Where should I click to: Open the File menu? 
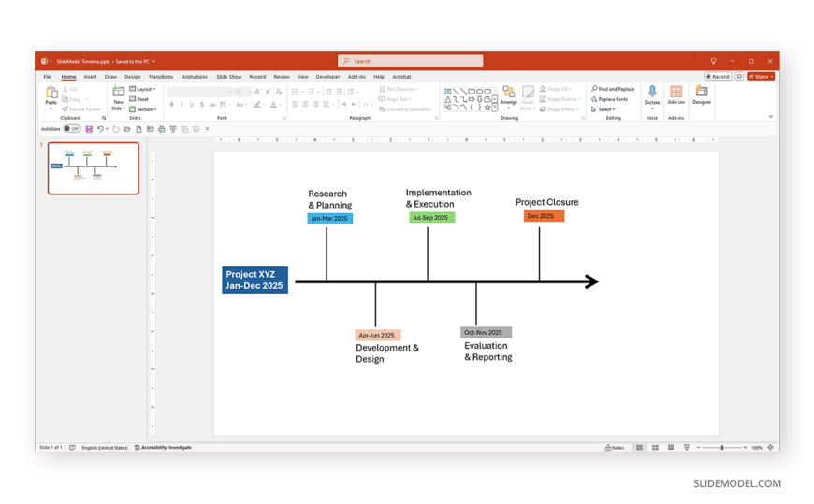(47, 77)
